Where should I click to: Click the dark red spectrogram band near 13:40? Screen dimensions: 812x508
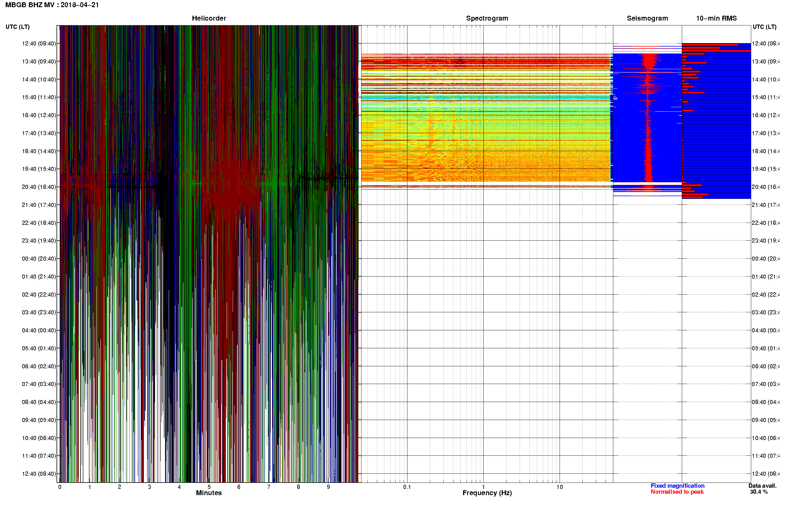pyautogui.click(x=486, y=61)
